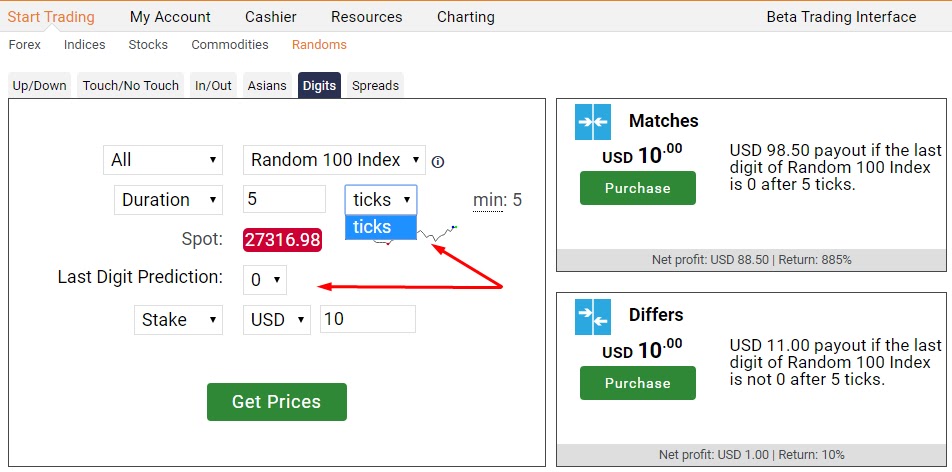This screenshot has height=472, width=952.
Task: Select the Commodities market submenu
Action: pos(230,44)
